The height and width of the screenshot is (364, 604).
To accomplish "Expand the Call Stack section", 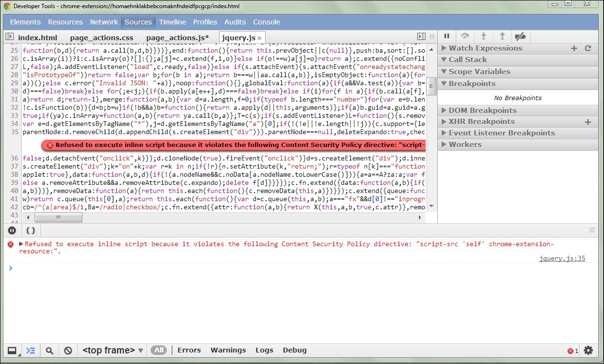I will pos(467,60).
